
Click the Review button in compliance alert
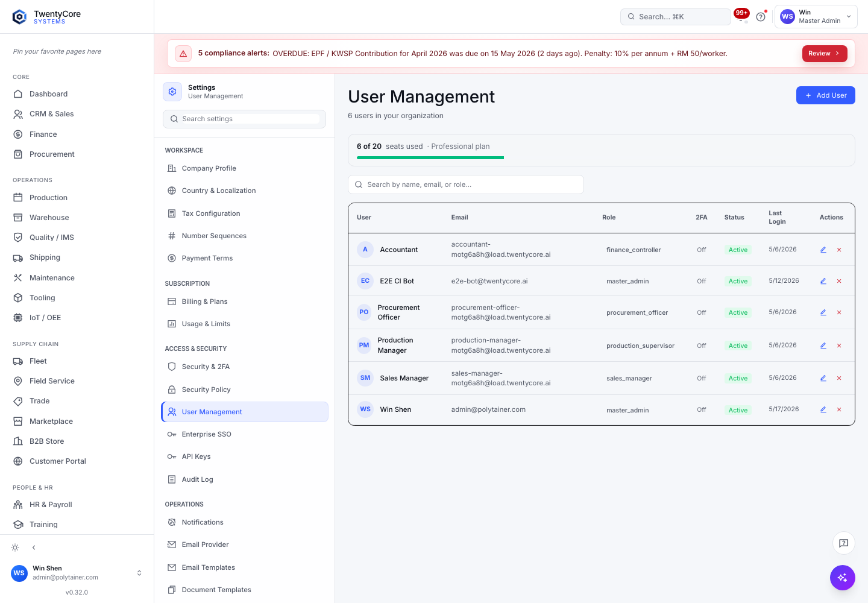tap(824, 54)
